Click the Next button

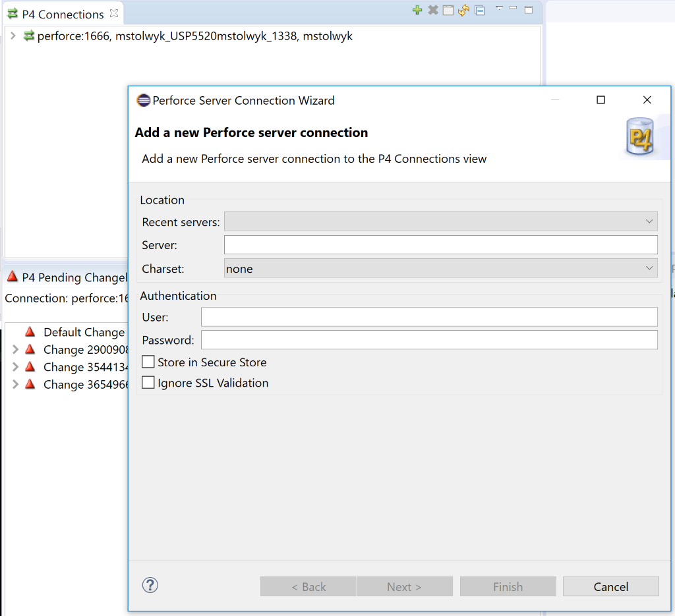point(405,587)
